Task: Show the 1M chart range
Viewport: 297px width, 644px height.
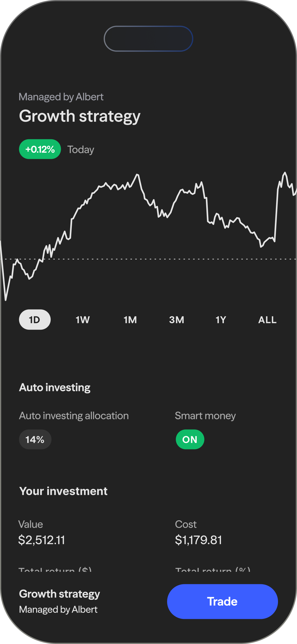Action: 130,320
